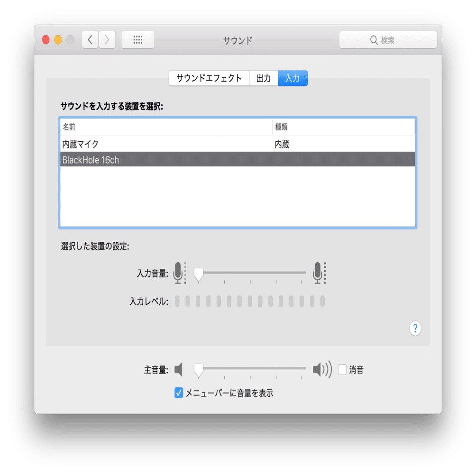Click the 名前 column header
This screenshot has height=476, width=476.
tap(67, 127)
